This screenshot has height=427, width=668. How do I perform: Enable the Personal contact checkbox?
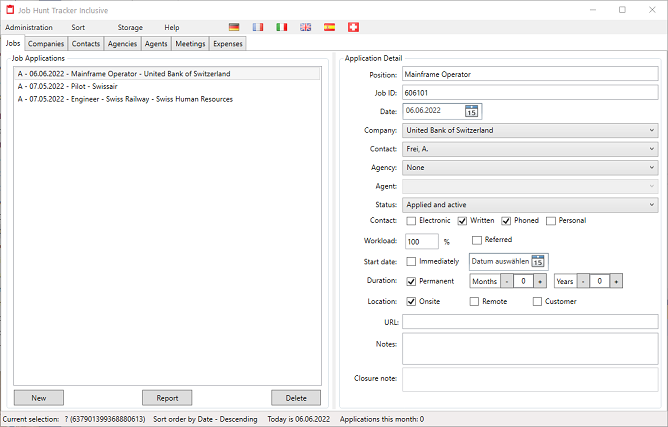(551, 221)
